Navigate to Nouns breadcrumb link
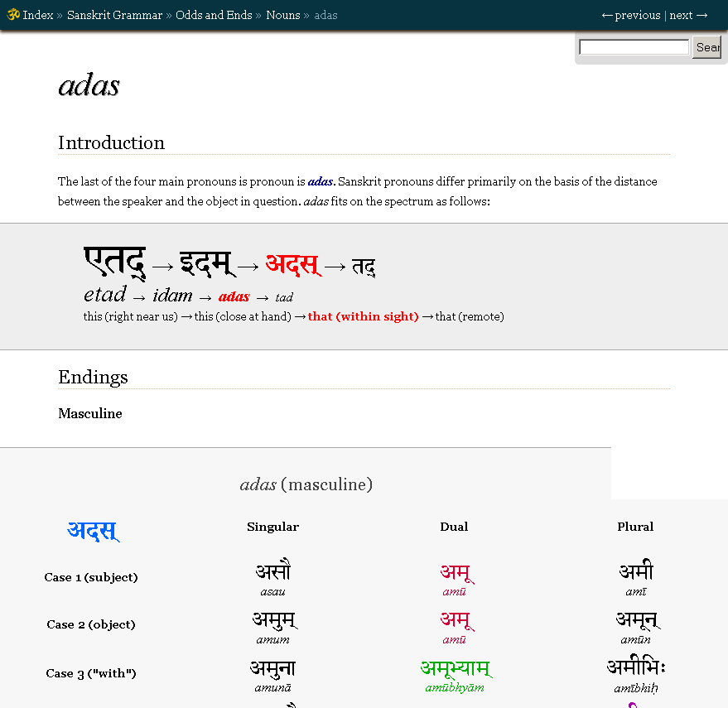728x708 pixels. pyautogui.click(x=283, y=15)
